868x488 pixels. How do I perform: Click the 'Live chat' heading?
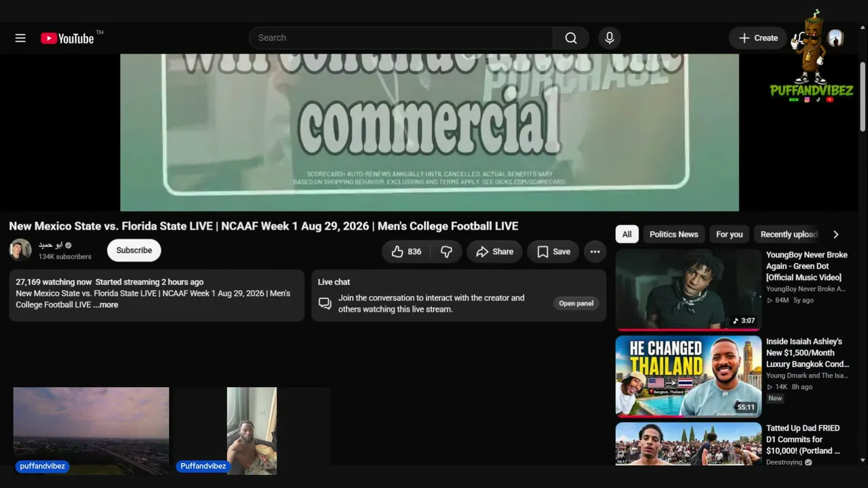(x=334, y=282)
